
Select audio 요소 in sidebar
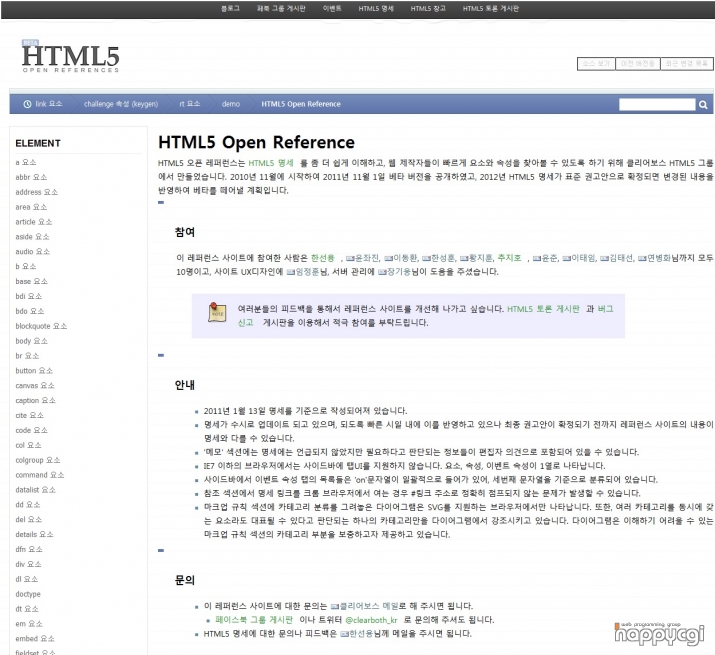(x=33, y=251)
